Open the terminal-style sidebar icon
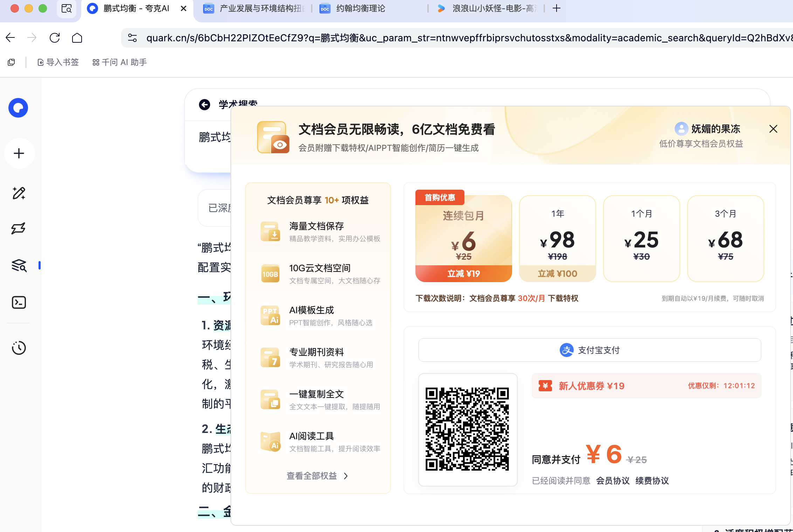The image size is (793, 532). click(19, 302)
